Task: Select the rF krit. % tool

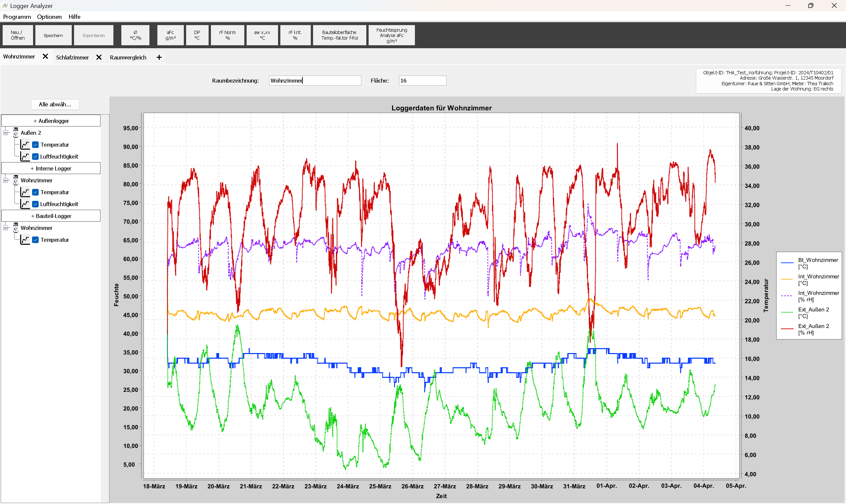Action: (295, 35)
